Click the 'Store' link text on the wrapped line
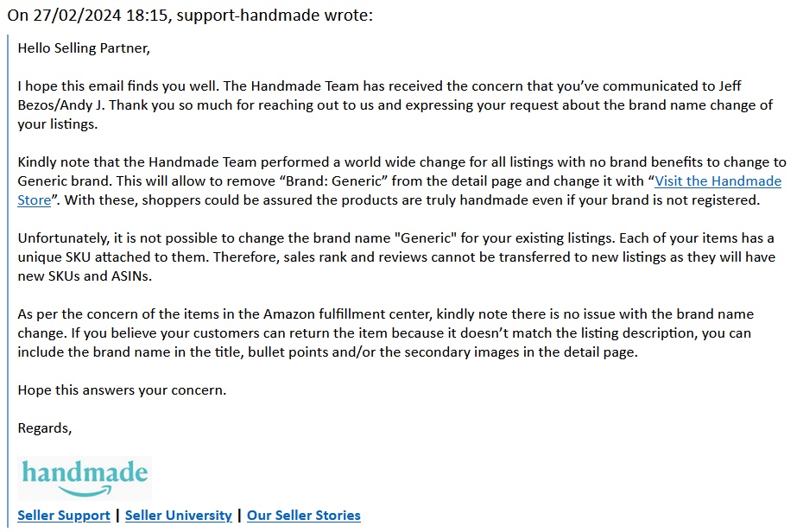803x532 pixels. pos(35,200)
